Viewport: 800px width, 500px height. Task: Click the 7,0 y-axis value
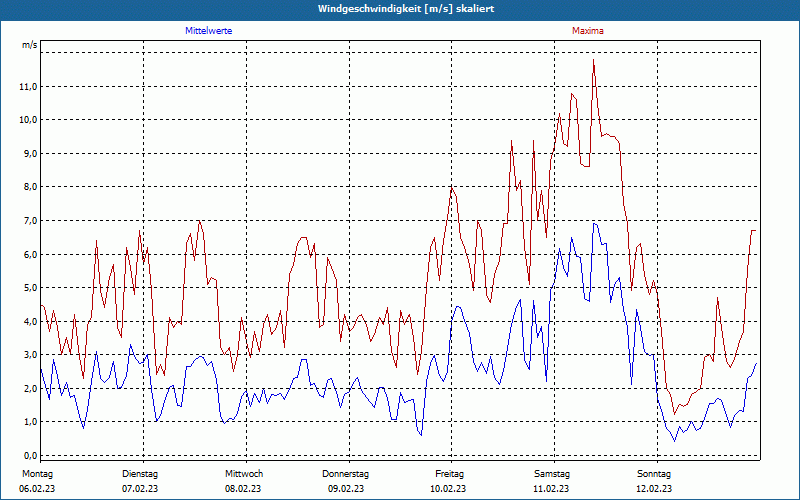(x=30, y=220)
